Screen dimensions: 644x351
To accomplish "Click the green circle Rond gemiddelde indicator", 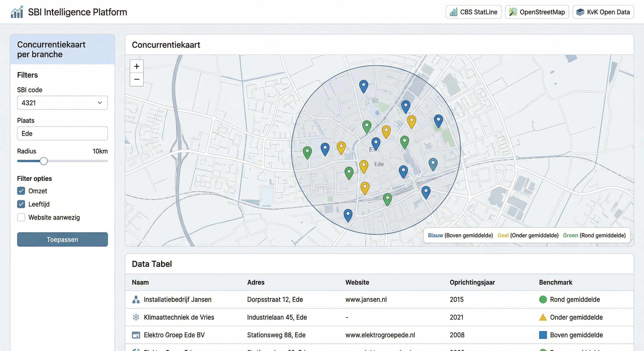I will tap(543, 299).
